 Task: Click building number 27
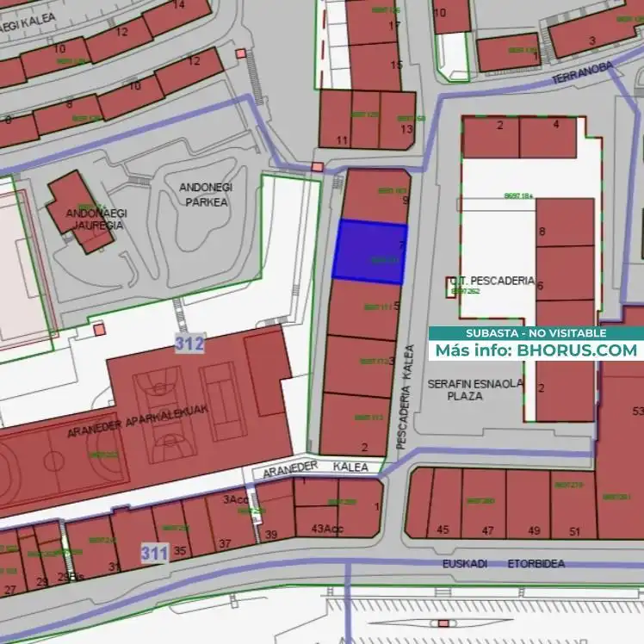(x=9, y=591)
